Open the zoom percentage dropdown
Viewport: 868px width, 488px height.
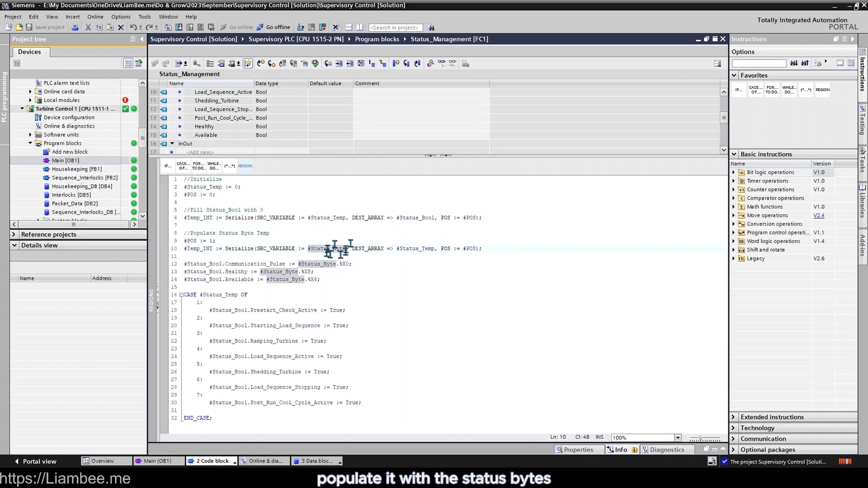click(x=677, y=438)
